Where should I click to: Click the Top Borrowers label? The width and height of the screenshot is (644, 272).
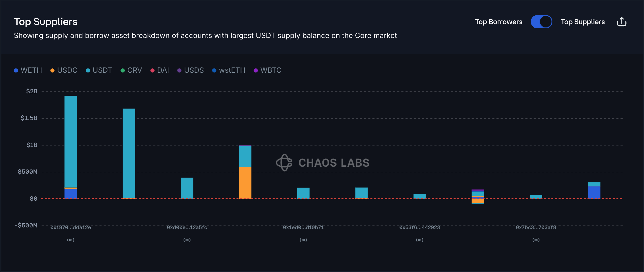pyautogui.click(x=498, y=22)
